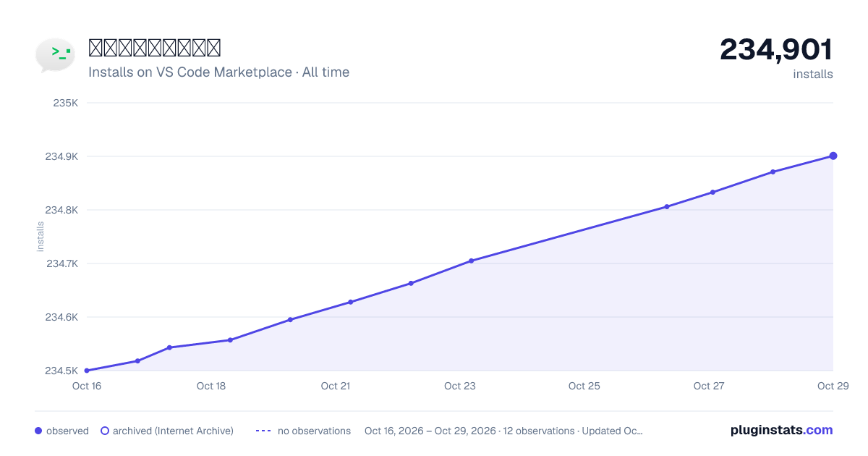Image resolution: width=868 pixels, height=456 pixels.
Task: Click the 'installs' caption under the total
Action: (x=813, y=74)
